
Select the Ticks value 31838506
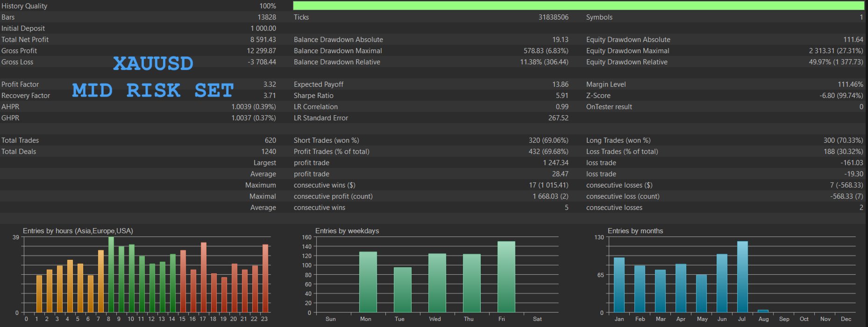[554, 17]
